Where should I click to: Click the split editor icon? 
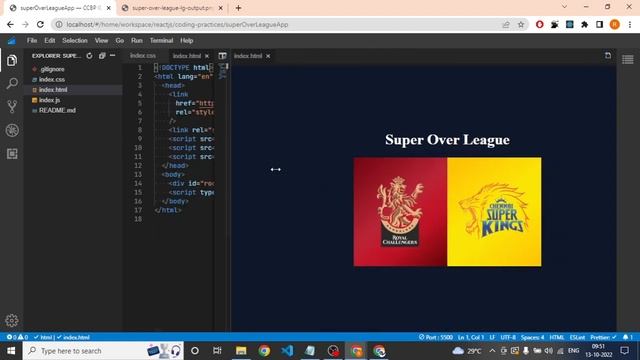click(x=222, y=56)
